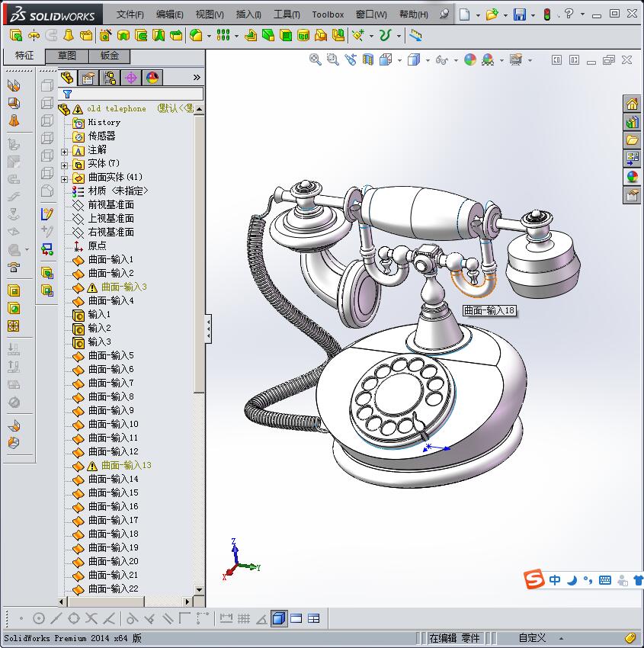Image resolution: width=644 pixels, height=648 pixels.
Task: Click the Zoom to Fit magnifier icon
Action: [x=316, y=59]
